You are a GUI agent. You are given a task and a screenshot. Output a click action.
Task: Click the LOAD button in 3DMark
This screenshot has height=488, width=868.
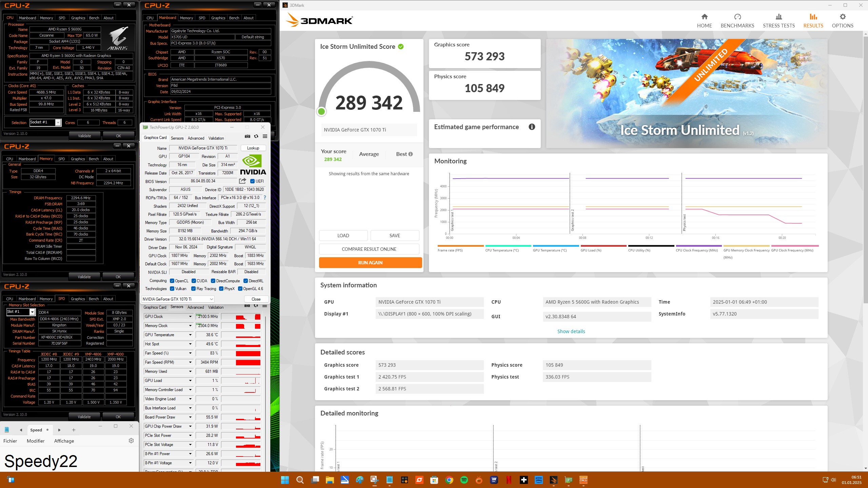pyautogui.click(x=343, y=236)
